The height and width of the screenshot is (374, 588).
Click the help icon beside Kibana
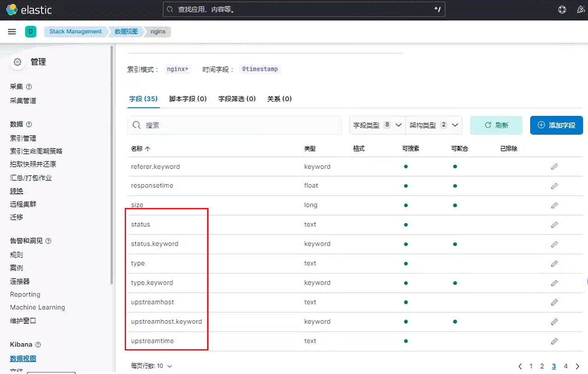38,345
